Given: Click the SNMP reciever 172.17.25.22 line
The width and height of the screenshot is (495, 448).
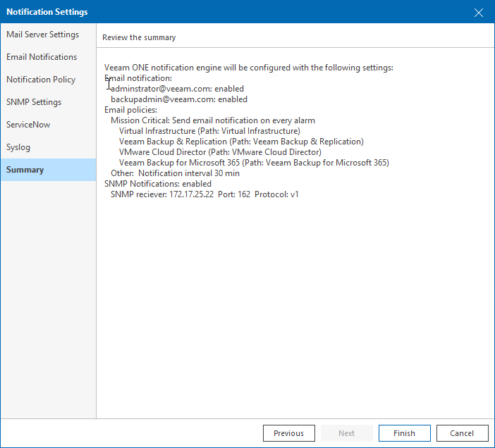Looking at the screenshot, I should [x=204, y=194].
